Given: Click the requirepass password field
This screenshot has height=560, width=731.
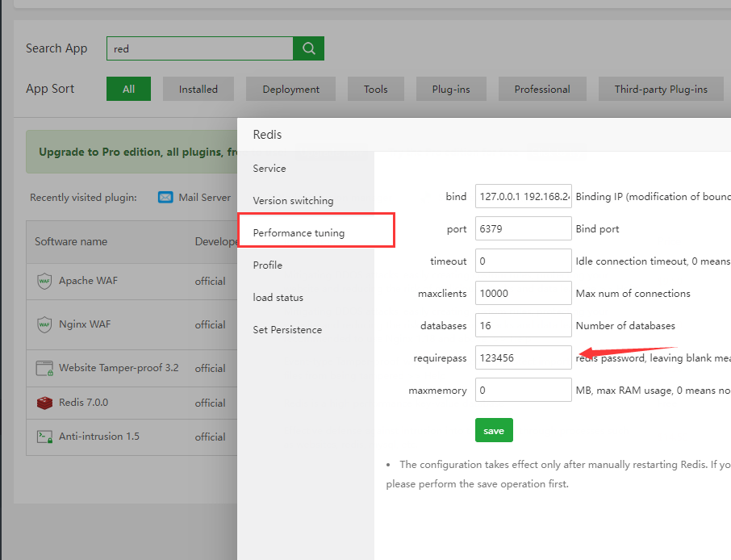Looking at the screenshot, I should click(523, 357).
